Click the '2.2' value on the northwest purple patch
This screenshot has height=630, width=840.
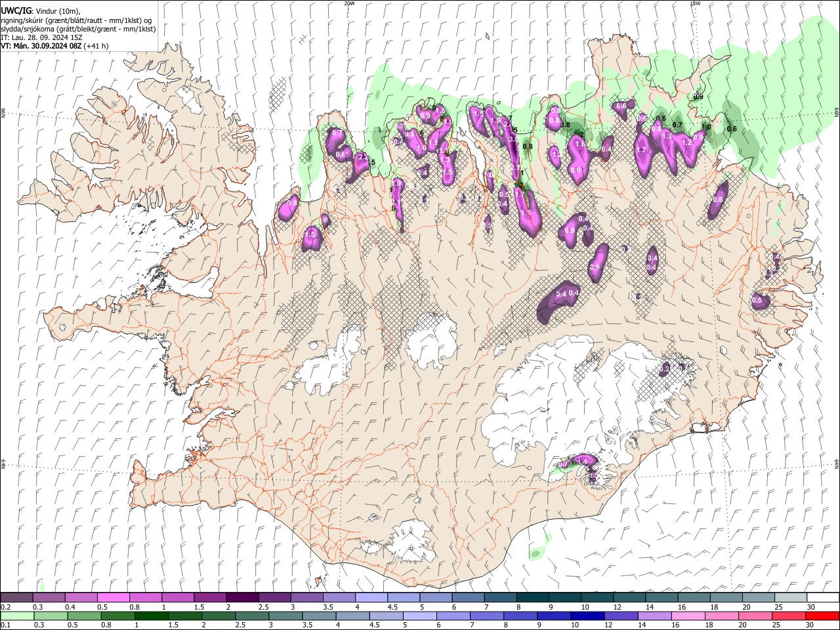[363, 157]
